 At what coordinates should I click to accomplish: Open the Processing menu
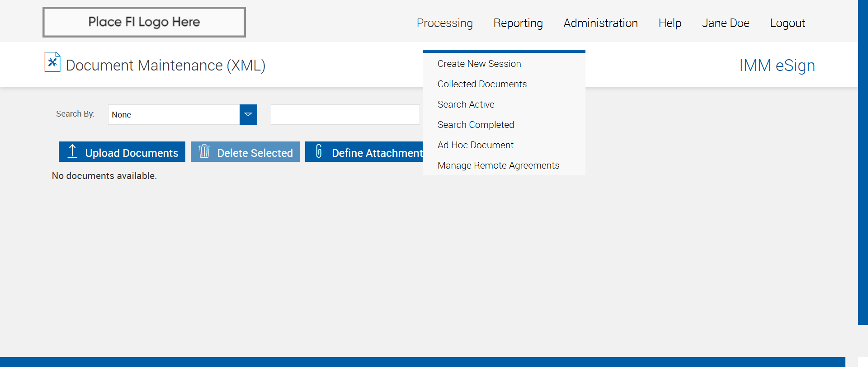(444, 23)
